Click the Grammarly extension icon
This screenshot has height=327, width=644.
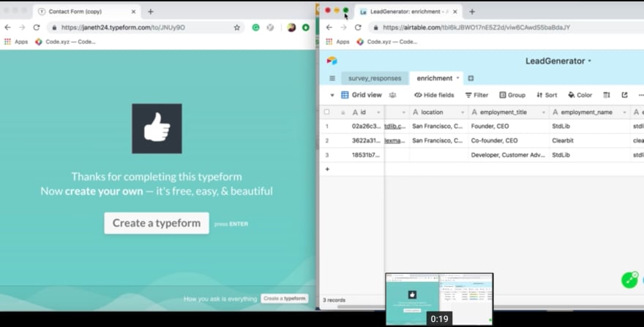coord(255,28)
